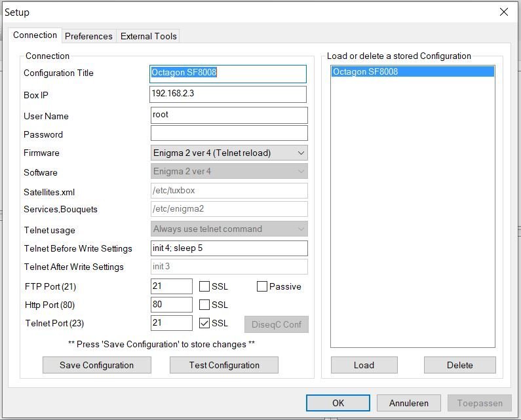The height and width of the screenshot is (420, 521).
Task: Edit the Http Port number field
Action: (x=172, y=305)
